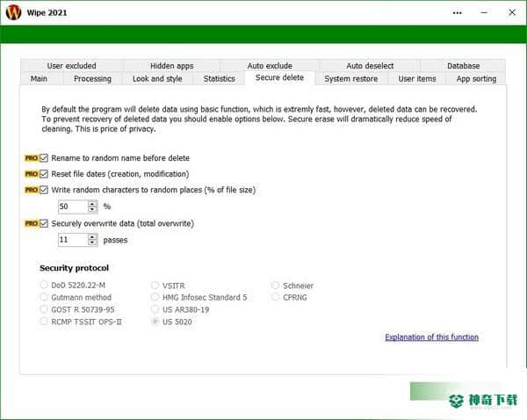Switch to Statistics tab

point(219,79)
